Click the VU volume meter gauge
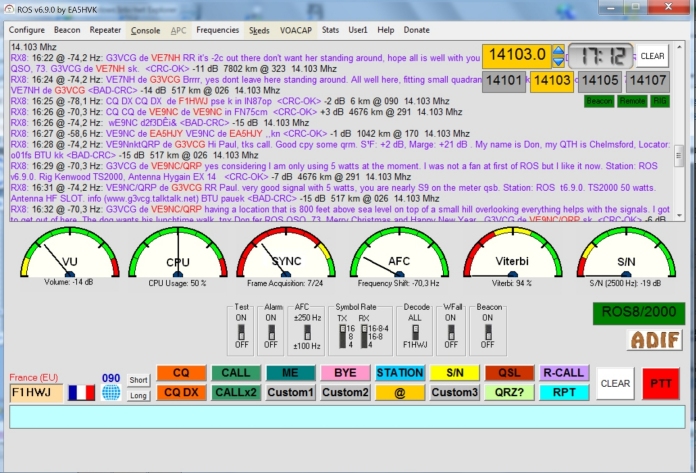Viewport: 696px width, 473px height. click(x=70, y=261)
